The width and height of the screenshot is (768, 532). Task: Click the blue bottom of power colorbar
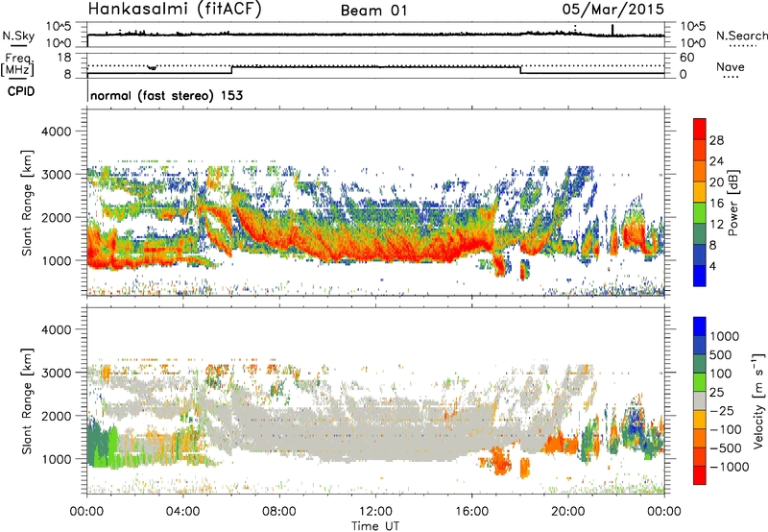coord(700,276)
